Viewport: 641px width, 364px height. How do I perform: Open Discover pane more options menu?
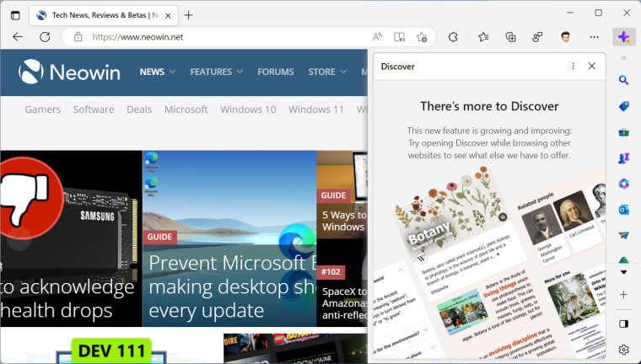[x=574, y=67]
